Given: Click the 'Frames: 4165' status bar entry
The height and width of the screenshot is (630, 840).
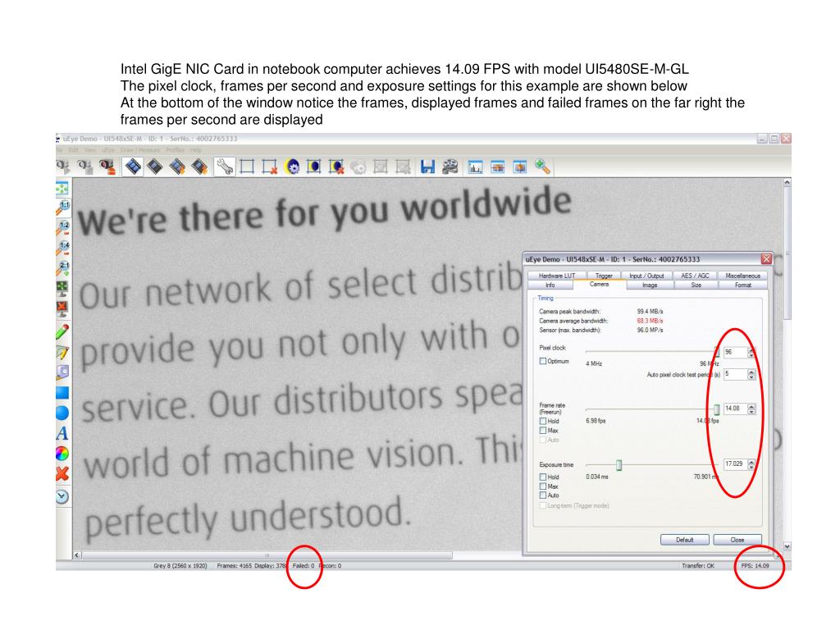Looking at the screenshot, I should tap(234, 566).
